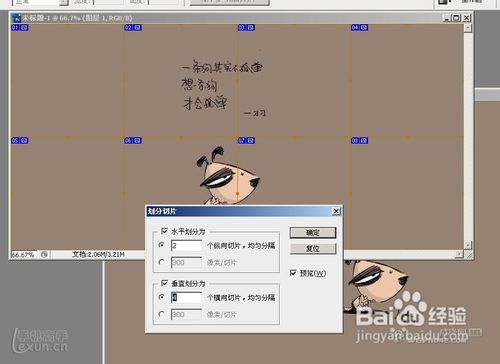The width and height of the screenshot is (500, 364).
Task: Click the slice 01 badge
Action: tap(20, 27)
